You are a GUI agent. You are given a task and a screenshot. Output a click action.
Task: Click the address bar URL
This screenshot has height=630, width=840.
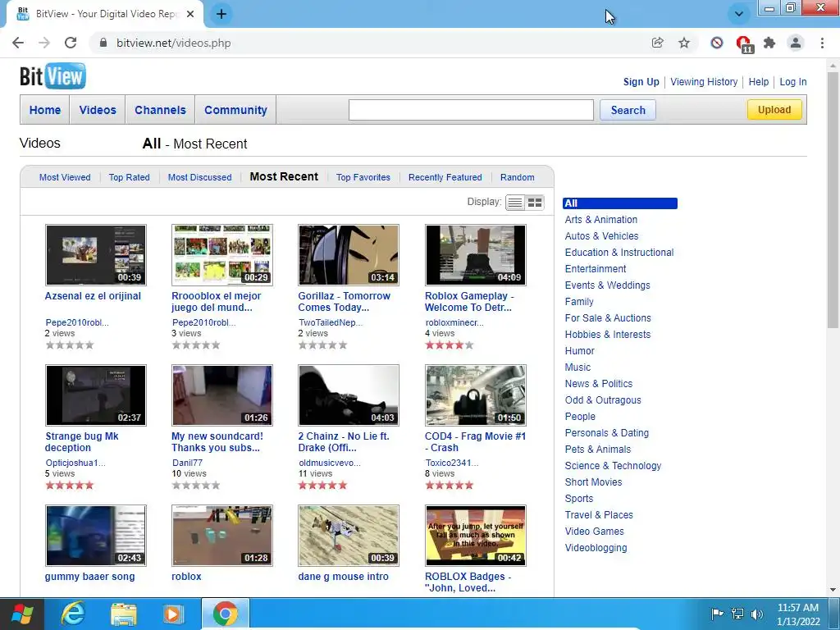click(x=174, y=43)
